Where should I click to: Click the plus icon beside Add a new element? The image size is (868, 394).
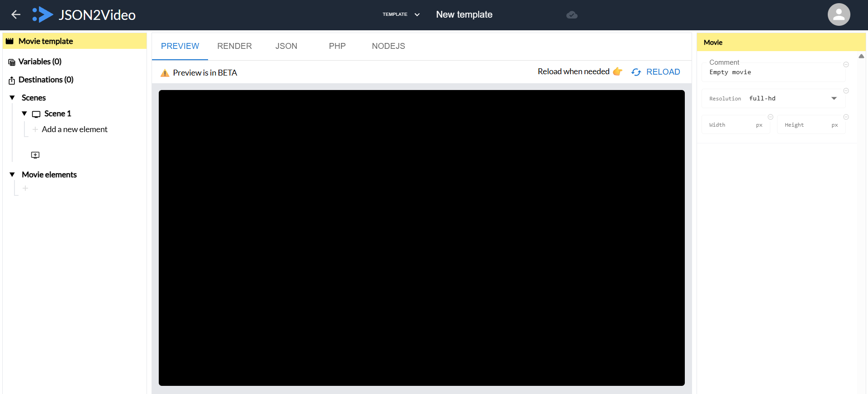(35, 129)
